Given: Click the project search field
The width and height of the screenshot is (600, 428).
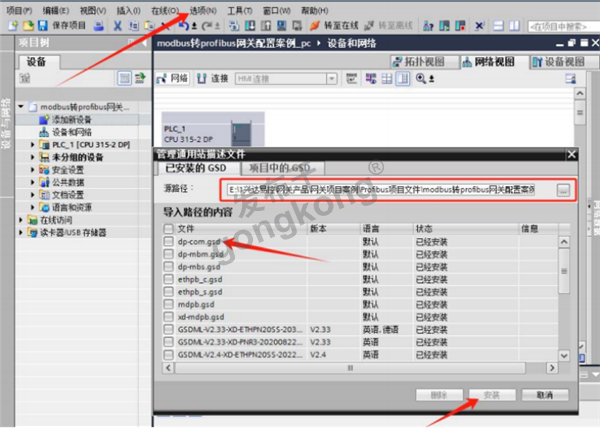Looking at the screenshot, I should (x=562, y=26).
